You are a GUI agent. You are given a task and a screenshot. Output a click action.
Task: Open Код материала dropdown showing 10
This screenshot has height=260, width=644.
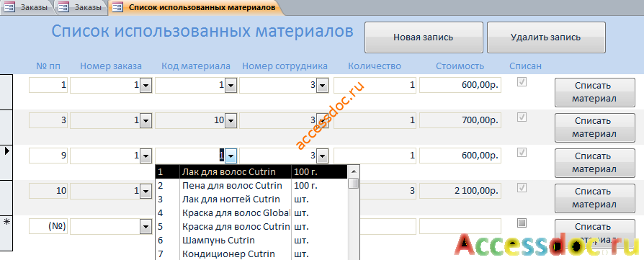pos(231,121)
